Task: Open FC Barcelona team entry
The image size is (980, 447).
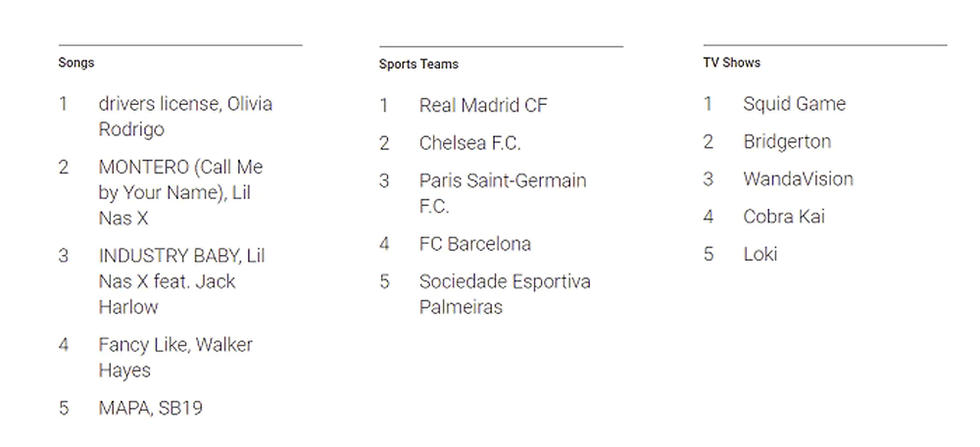Action: [x=475, y=244]
